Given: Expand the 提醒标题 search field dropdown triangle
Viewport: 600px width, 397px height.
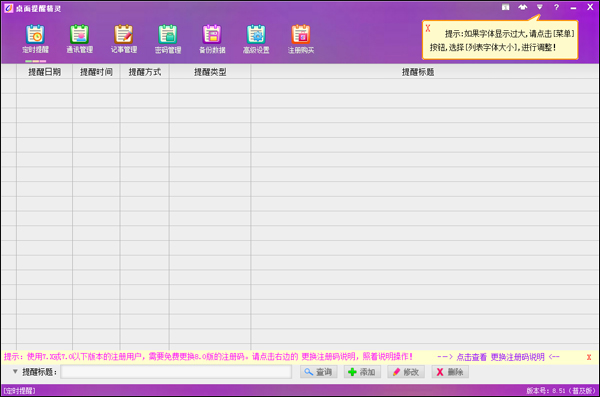Looking at the screenshot, I should pyautogui.click(x=15, y=371).
